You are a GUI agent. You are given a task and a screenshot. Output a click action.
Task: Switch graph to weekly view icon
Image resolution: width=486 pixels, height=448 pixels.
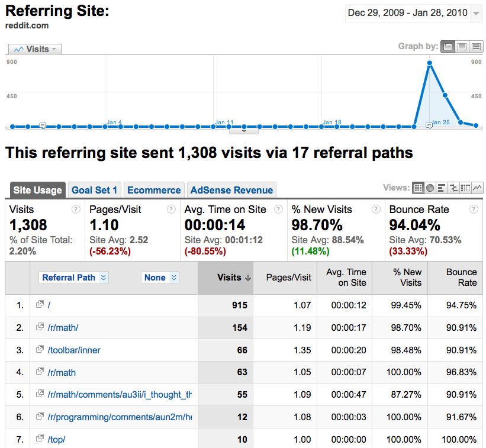[462, 47]
